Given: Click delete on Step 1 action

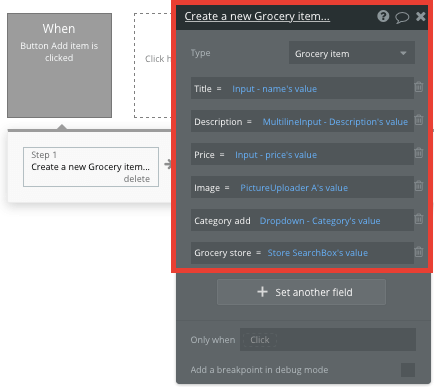Looking at the screenshot, I should point(137,179).
